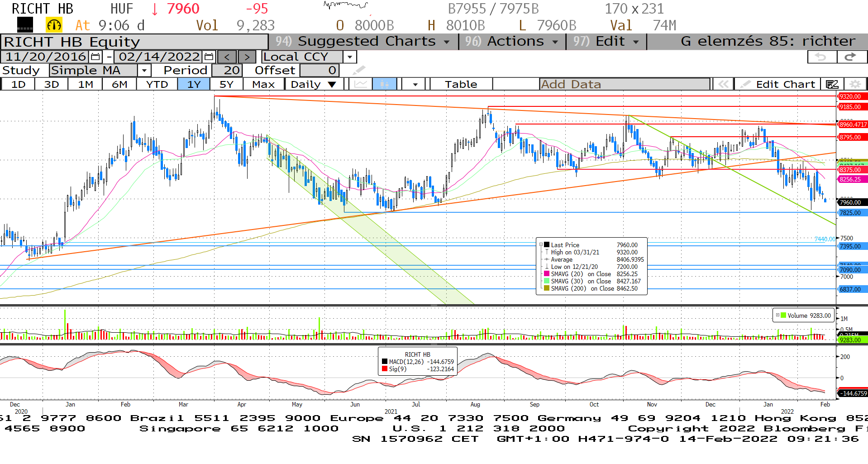Select the 6M range tab
The height and width of the screenshot is (464, 868).
point(119,84)
